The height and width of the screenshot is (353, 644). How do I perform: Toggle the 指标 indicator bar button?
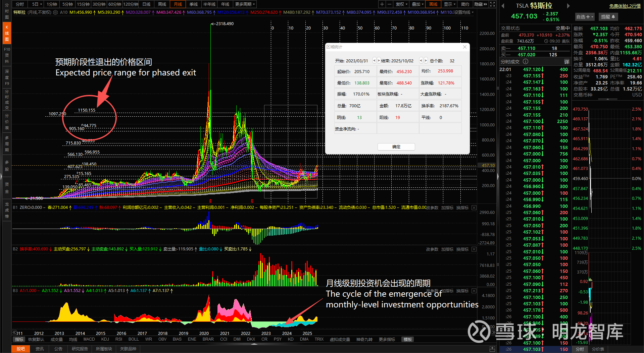coord(19,340)
